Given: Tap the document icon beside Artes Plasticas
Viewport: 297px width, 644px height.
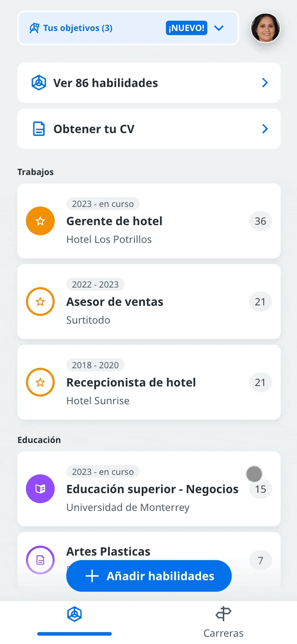Looking at the screenshot, I should coord(41,560).
